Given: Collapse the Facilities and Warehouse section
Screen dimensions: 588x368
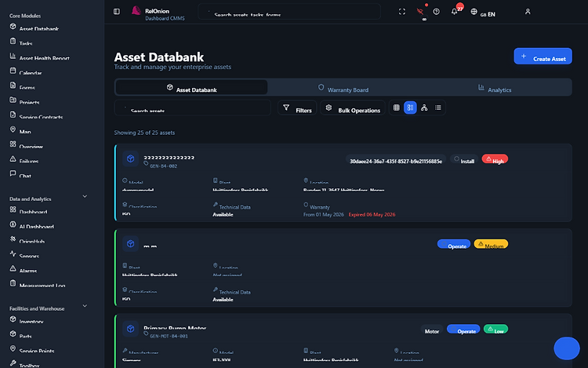Looking at the screenshot, I should (85, 306).
